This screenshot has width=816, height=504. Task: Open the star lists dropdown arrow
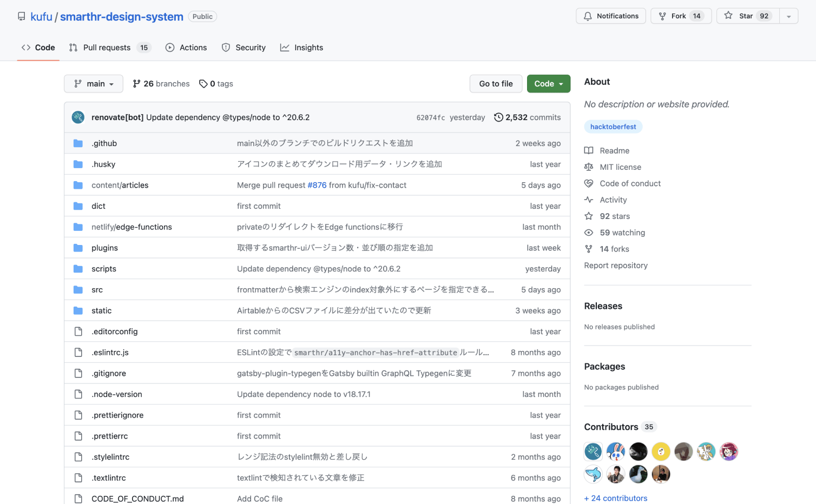pos(789,16)
